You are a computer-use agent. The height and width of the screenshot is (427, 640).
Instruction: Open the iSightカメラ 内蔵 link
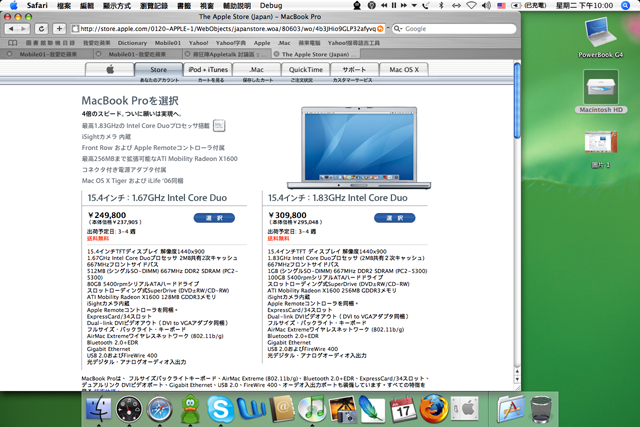[x=106, y=137]
